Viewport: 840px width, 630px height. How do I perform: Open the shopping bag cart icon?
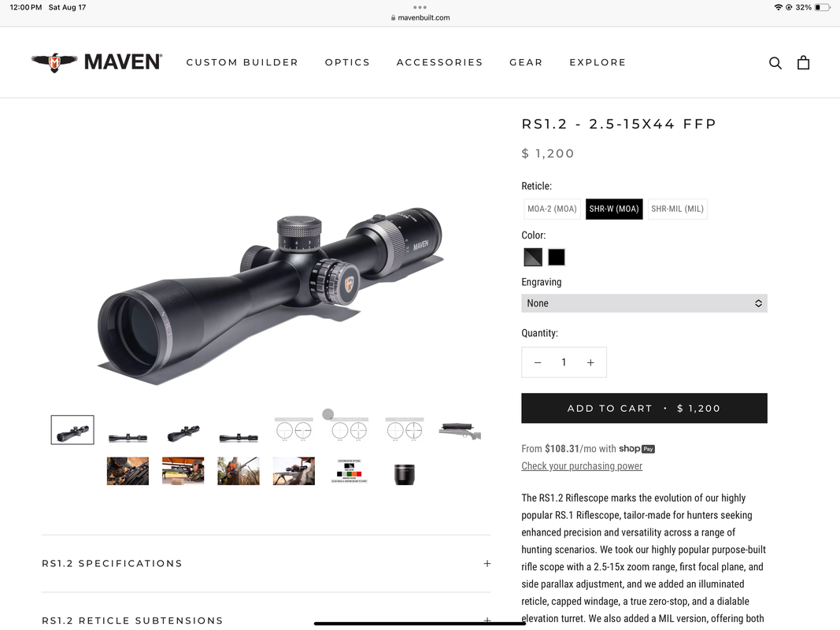point(803,63)
